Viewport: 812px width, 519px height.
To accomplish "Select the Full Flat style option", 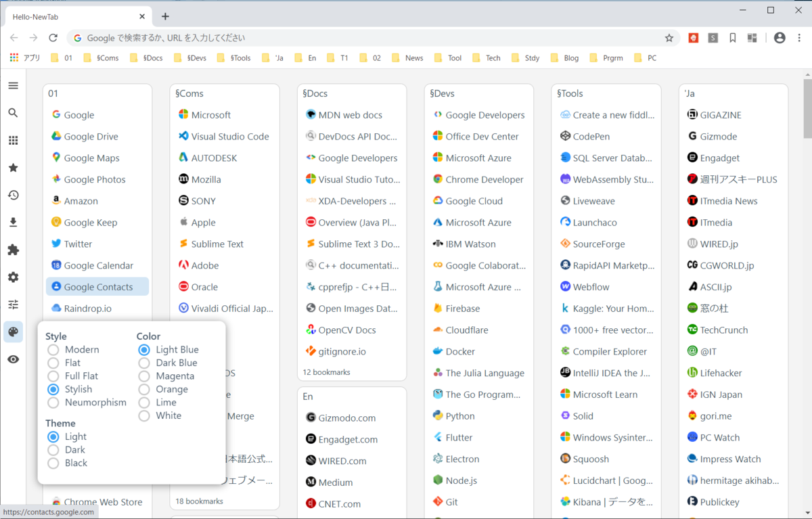I will (x=53, y=376).
